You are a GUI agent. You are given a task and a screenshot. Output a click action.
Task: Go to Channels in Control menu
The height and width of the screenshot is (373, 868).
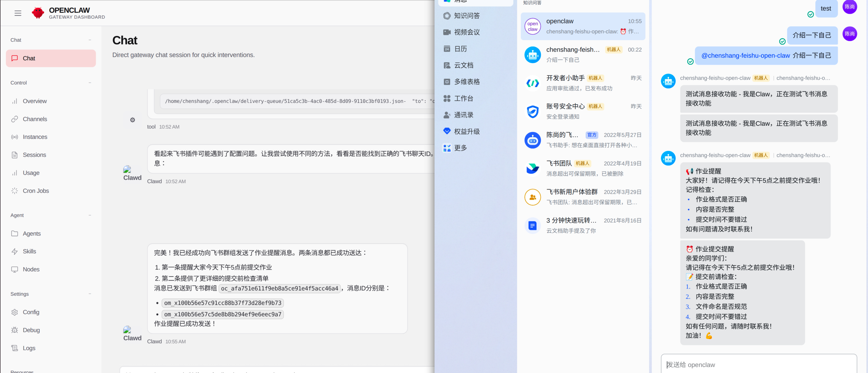pyautogui.click(x=35, y=119)
